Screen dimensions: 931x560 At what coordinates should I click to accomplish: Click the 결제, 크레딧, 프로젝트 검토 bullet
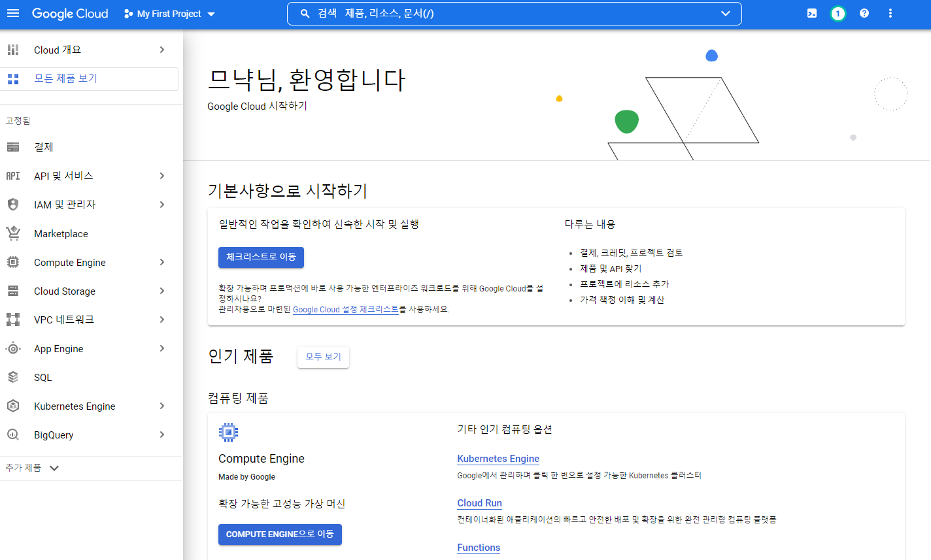click(x=632, y=253)
